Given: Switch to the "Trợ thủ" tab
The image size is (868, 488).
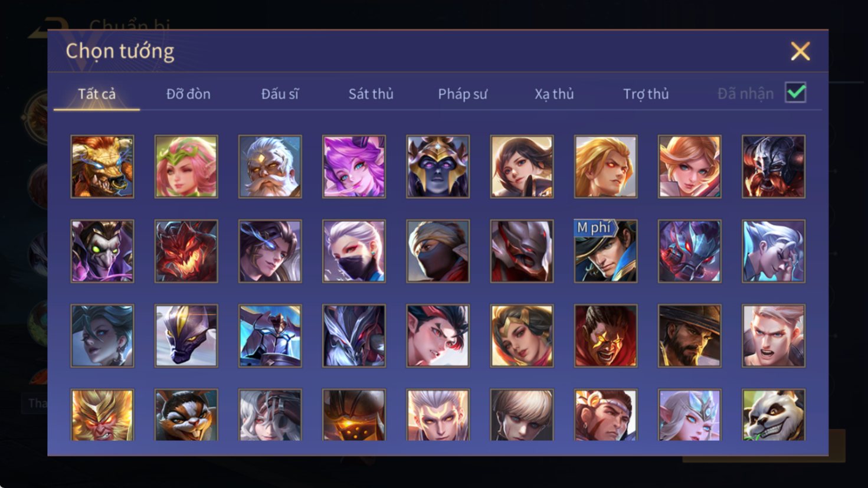Looking at the screenshot, I should [x=646, y=94].
